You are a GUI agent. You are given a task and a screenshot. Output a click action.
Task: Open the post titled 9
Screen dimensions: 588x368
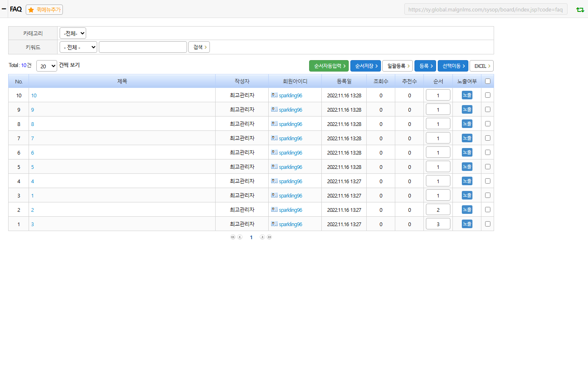click(x=33, y=110)
